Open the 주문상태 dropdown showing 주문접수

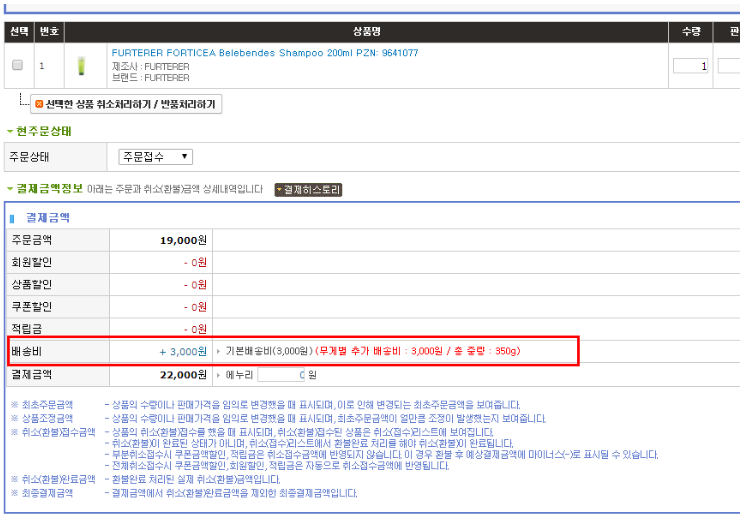155,157
